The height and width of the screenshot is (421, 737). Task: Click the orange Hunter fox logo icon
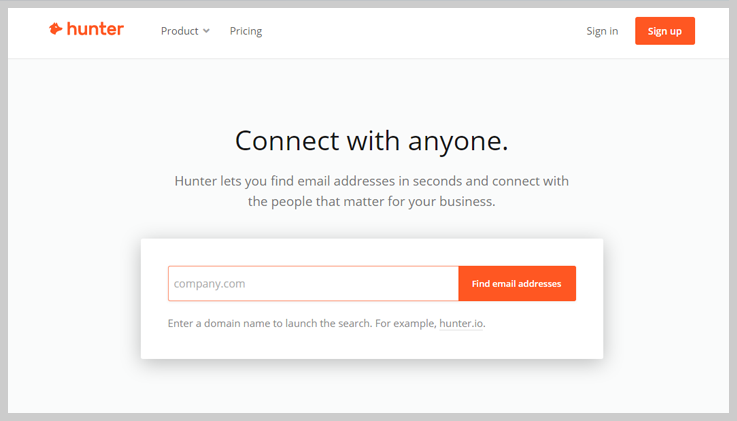click(x=55, y=29)
